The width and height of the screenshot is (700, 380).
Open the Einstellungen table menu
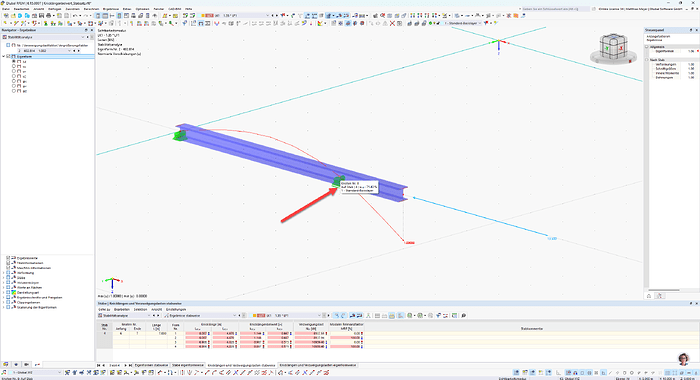tap(175, 309)
